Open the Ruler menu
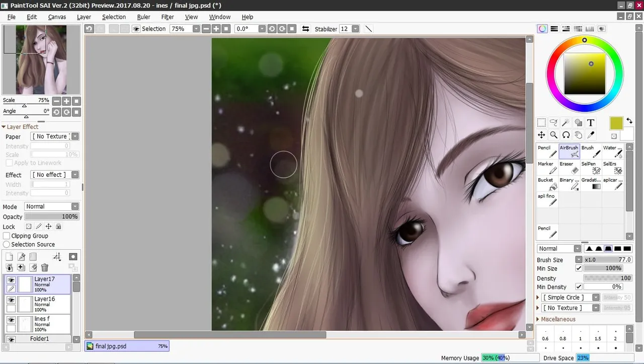Screen dimensions: 644x364 pyautogui.click(x=143, y=17)
